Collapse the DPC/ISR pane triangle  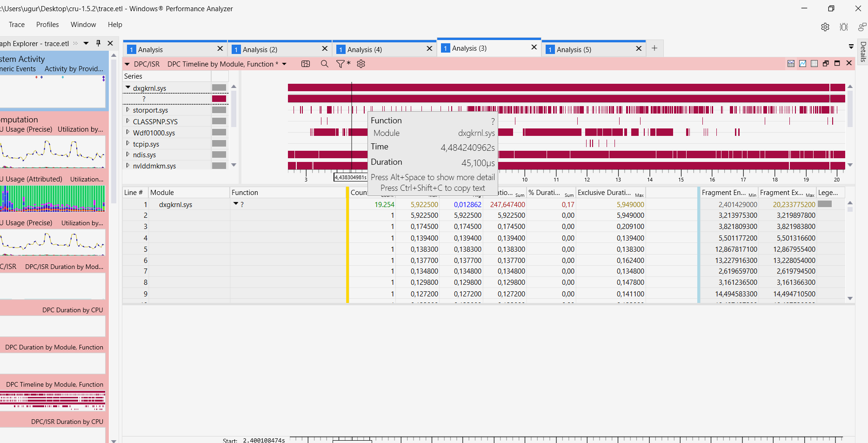127,64
